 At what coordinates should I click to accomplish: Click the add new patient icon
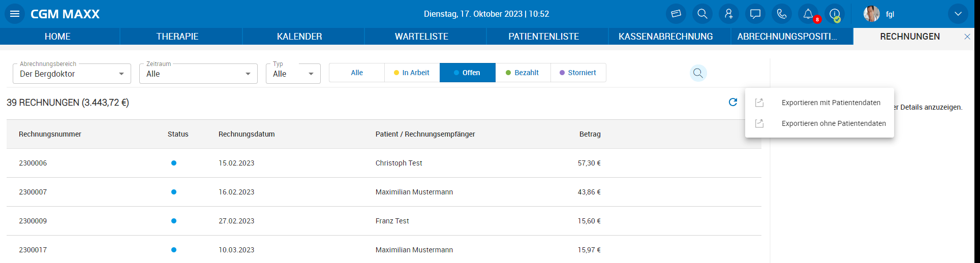tap(729, 14)
